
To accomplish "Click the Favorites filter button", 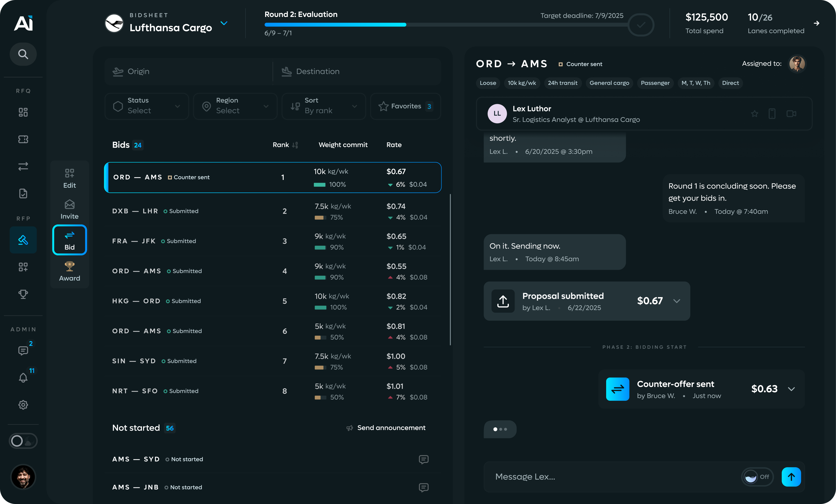I will [x=406, y=106].
